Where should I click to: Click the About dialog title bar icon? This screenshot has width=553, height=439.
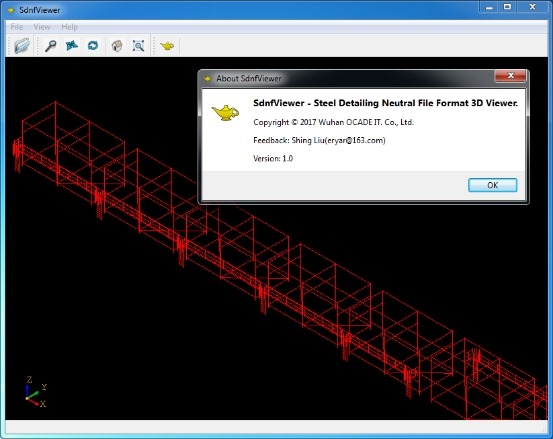(208, 78)
